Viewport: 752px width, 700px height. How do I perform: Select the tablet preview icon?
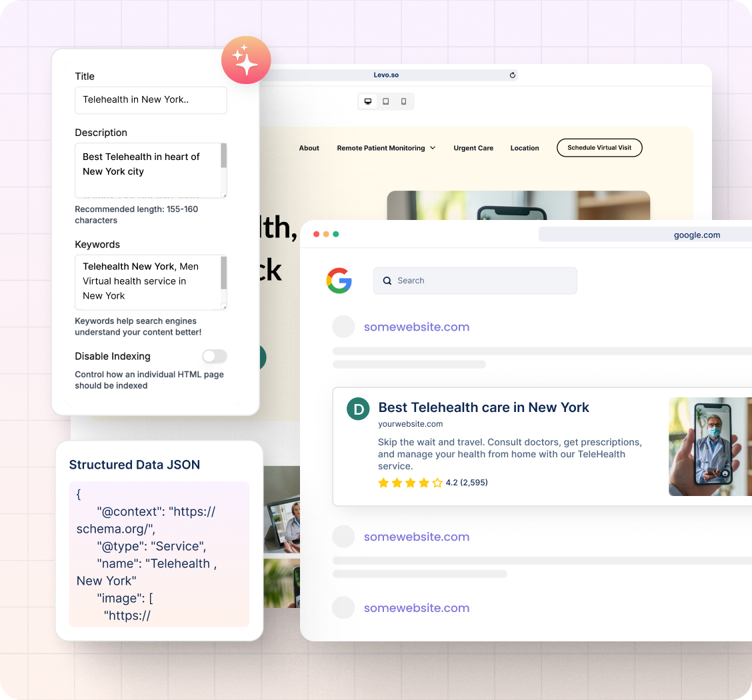385,101
